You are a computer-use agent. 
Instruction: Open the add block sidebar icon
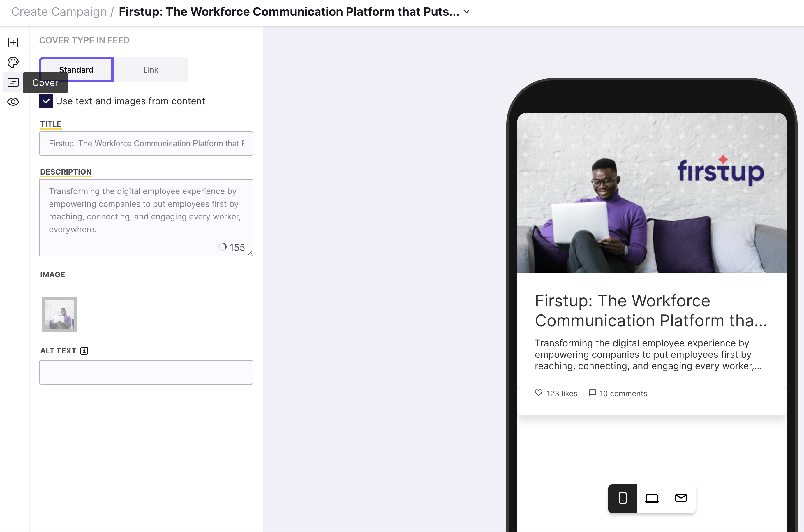click(13, 43)
